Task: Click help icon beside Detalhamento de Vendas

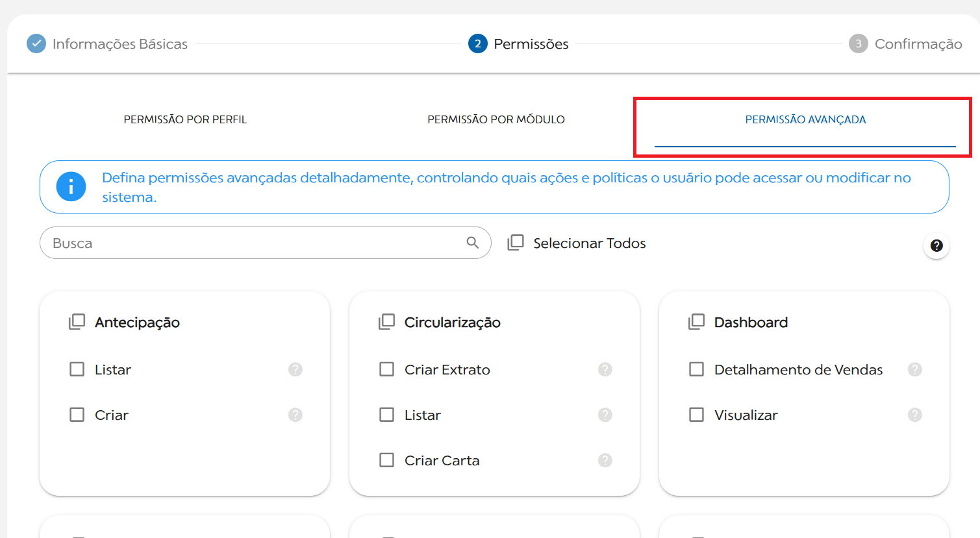Action: (914, 369)
